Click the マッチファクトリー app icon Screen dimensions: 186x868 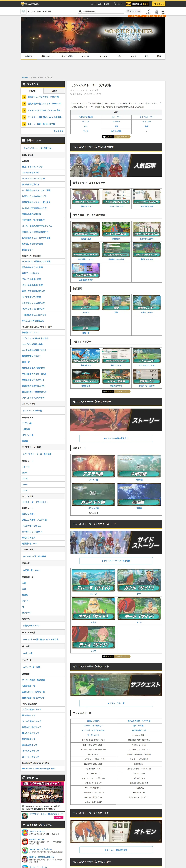[25, 833]
